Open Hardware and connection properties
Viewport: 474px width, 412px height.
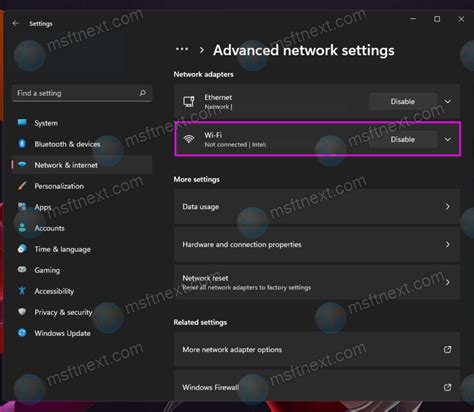pyautogui.click(x=317, y=245)
